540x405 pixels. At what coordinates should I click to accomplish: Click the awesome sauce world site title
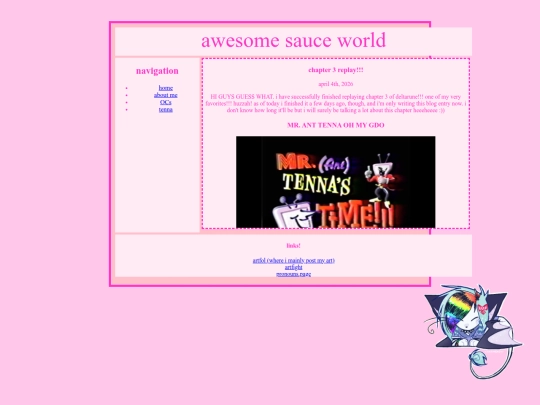pos(293,40)
